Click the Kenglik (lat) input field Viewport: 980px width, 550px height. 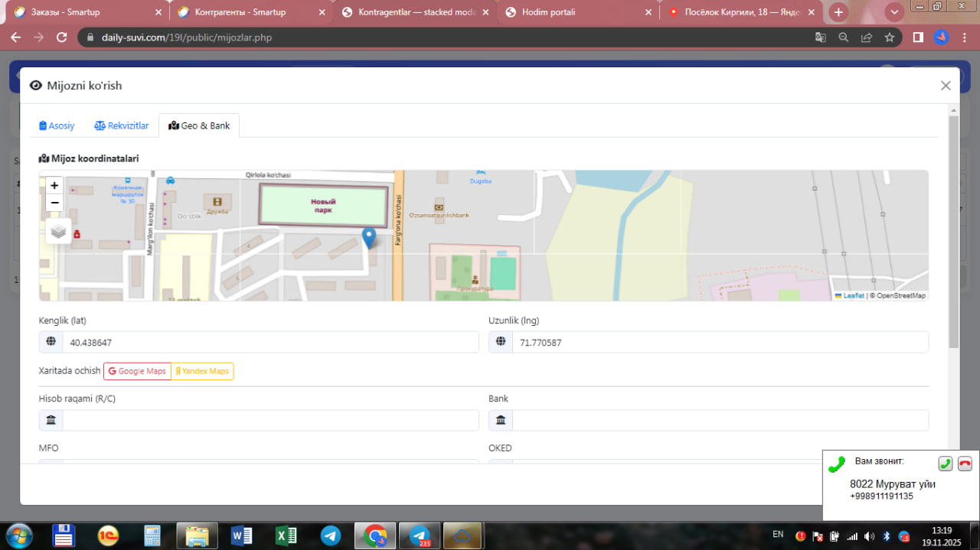pyautogui.click(x=269, y=343)
